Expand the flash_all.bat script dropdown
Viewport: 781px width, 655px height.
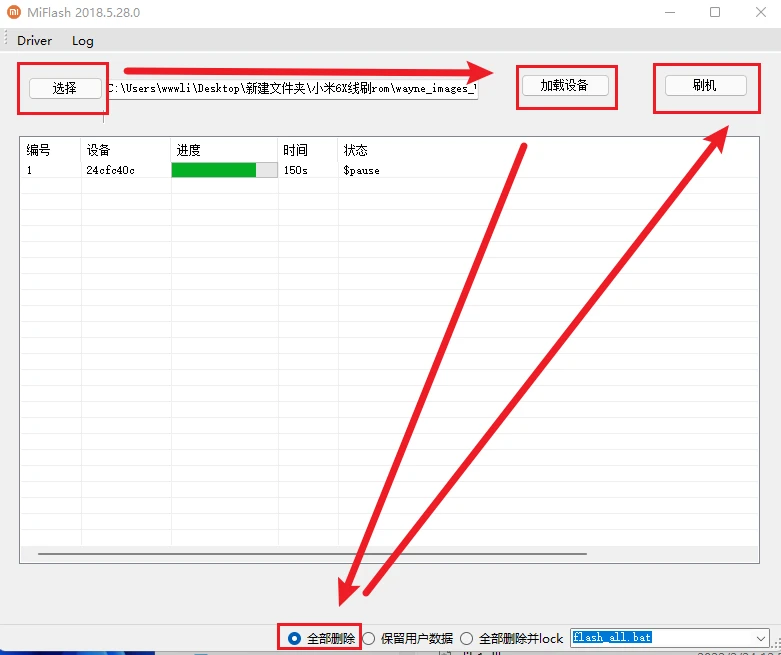pos(761,638)
